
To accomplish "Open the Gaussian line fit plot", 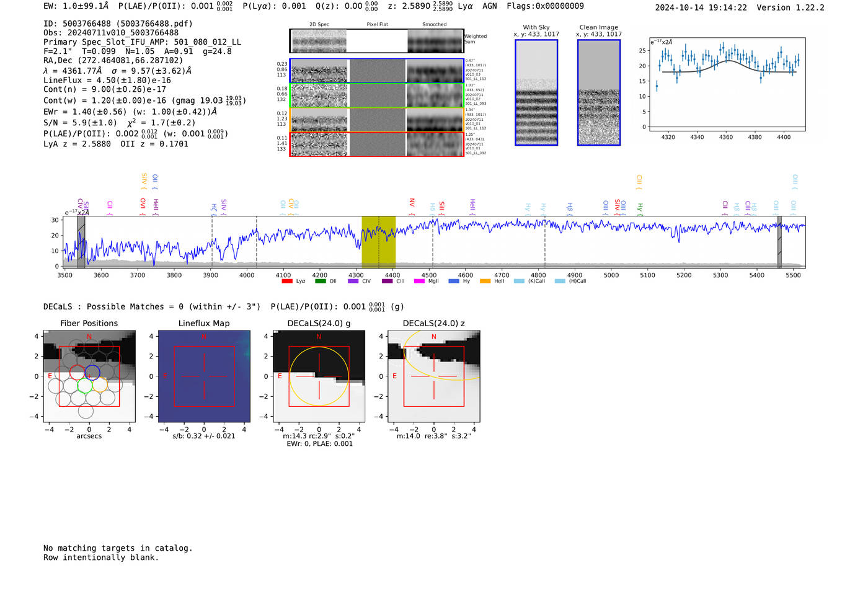I will point(727,84).
